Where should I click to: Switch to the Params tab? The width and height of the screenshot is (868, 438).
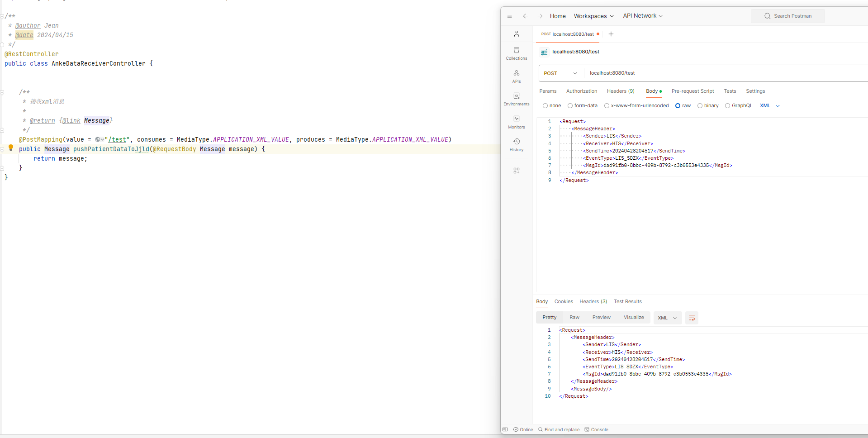[548, 91]
